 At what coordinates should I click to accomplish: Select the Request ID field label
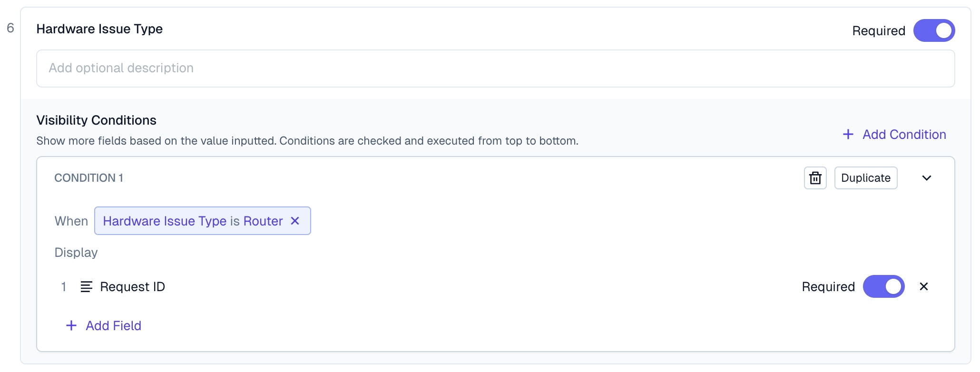[132, 286]
